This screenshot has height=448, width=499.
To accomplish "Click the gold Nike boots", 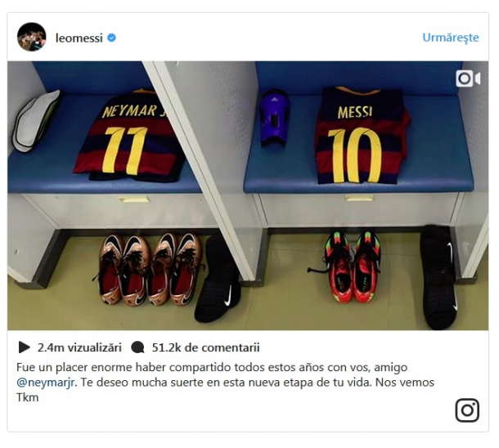I will click(x=149, y=268).
